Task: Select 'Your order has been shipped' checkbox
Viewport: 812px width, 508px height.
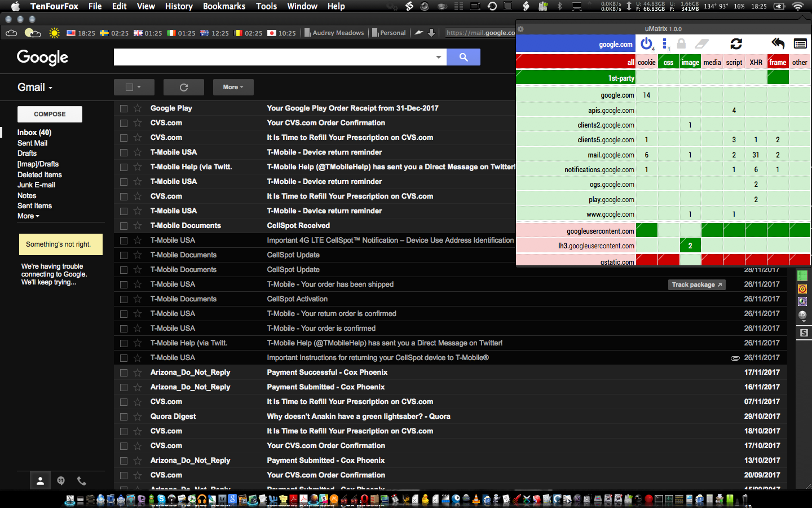Action: (x=123, y=284)
